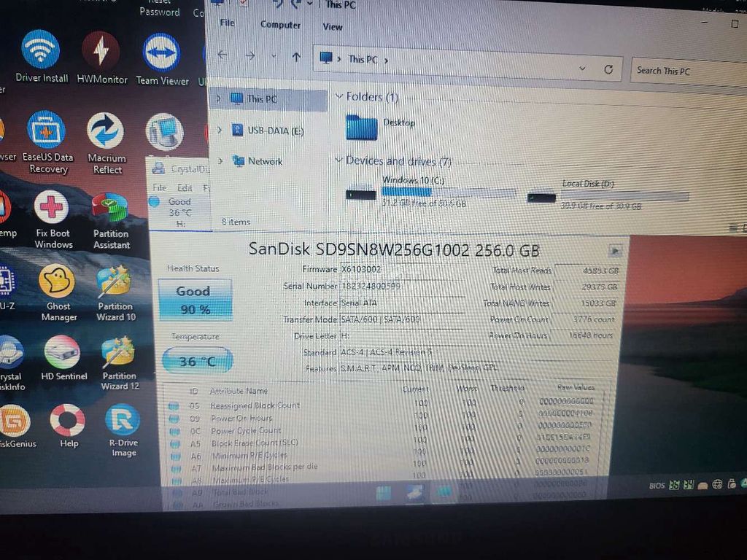
Task: Open Fix Boot Windows tool
Action: (53, 219)
